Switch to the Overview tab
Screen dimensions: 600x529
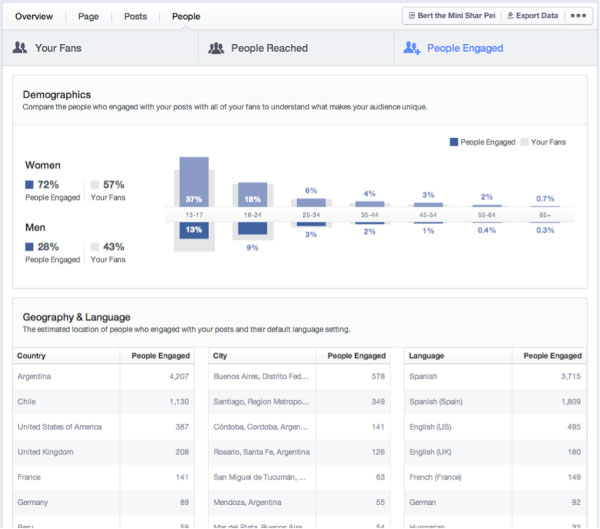[34, 16]
